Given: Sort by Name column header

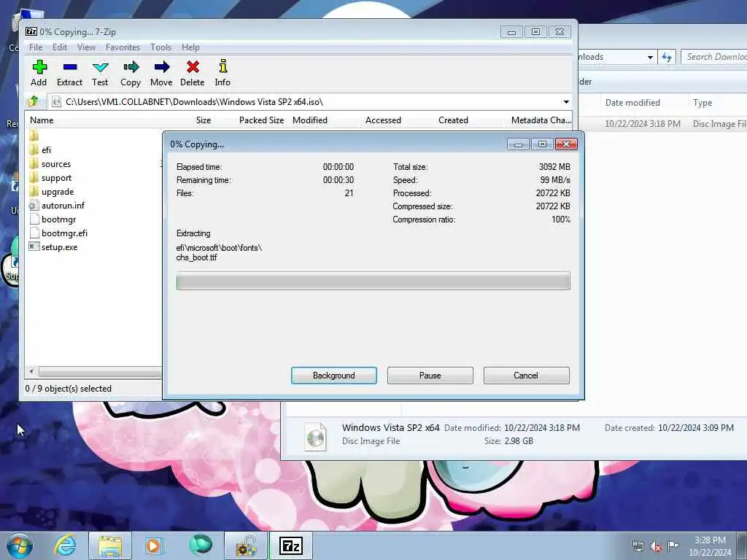Looking at the screenshot, I should (x=42, y=120).
